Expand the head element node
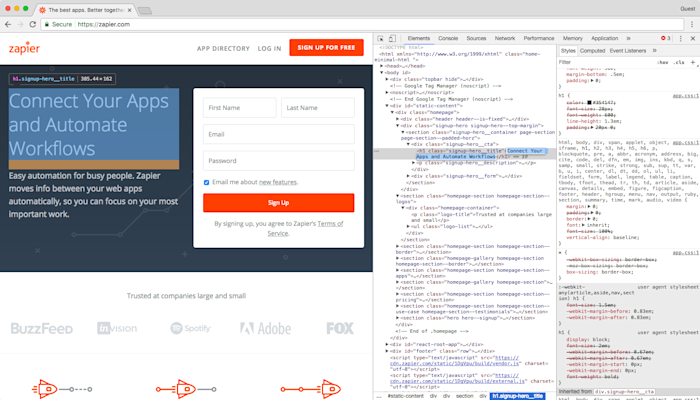The height and width of the screenshot is (400, 700). [382, 66]
